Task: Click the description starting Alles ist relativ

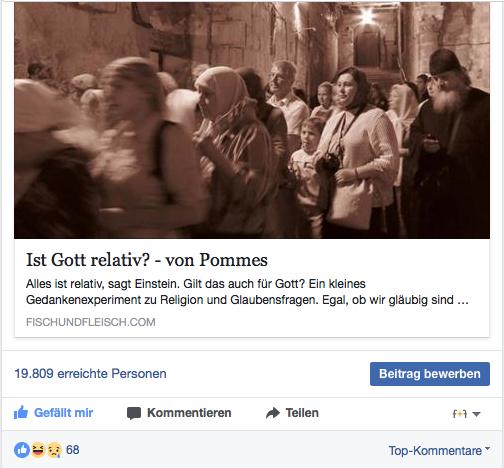Action: tap(247, 292)
